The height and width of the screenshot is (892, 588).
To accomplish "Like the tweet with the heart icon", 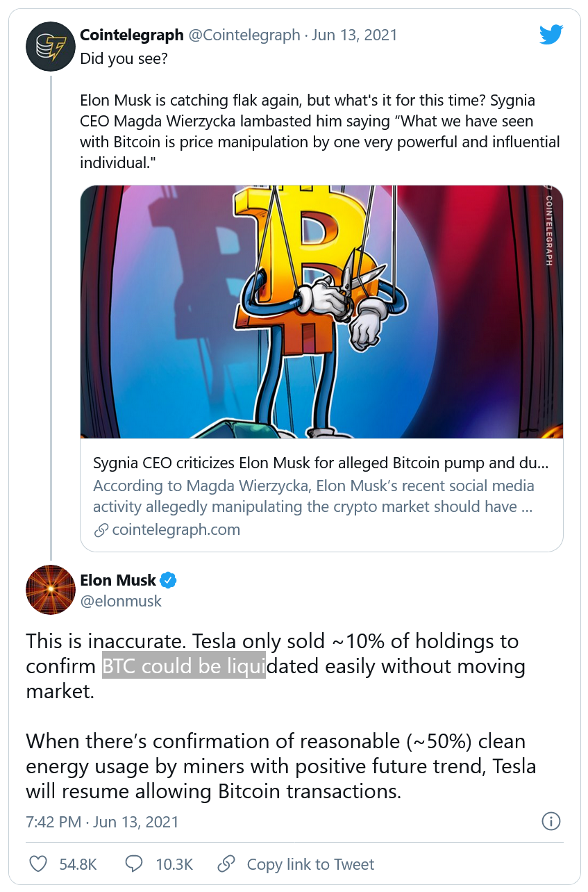I will click(x=39, y=864).
